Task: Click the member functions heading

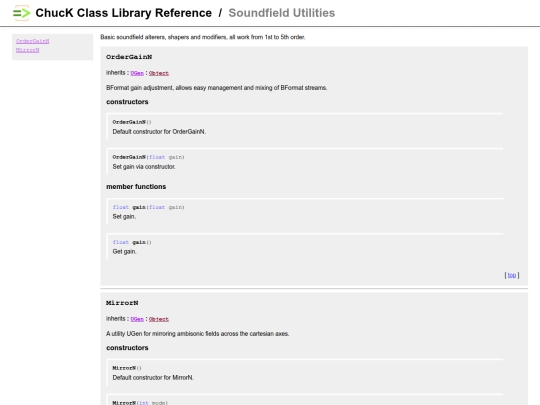Action: point(136,187)
